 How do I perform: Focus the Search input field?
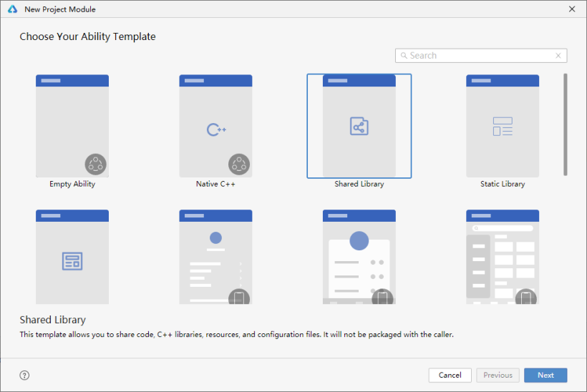[x=481, y=56]
